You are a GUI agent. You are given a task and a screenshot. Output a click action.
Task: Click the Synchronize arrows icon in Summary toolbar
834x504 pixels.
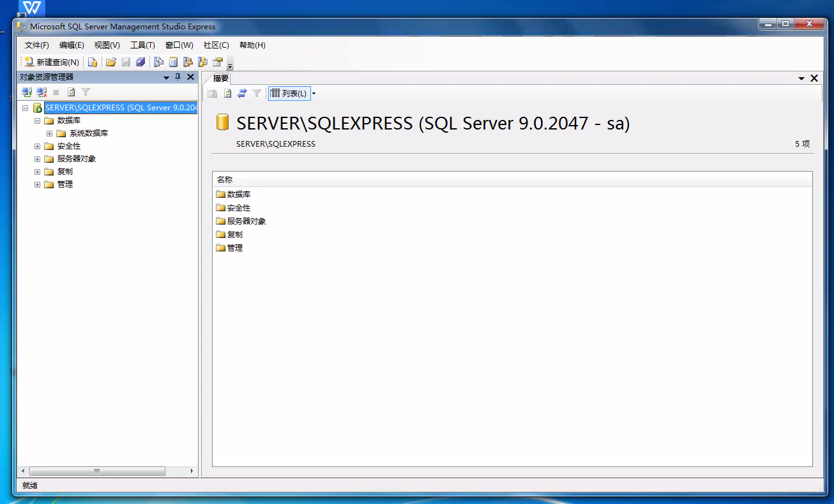(x=242, y=94)
